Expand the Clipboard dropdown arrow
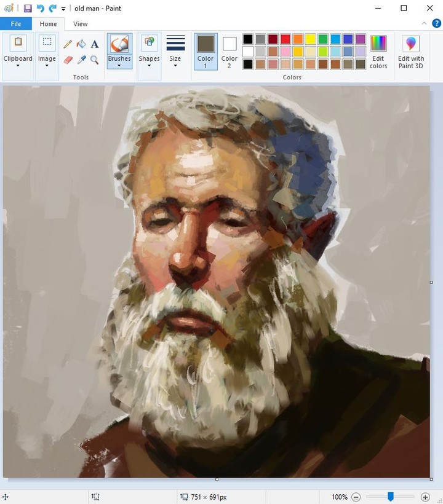The width and height of the screenshot is (443, 504). pyautogui.click(x=18, y=66)
